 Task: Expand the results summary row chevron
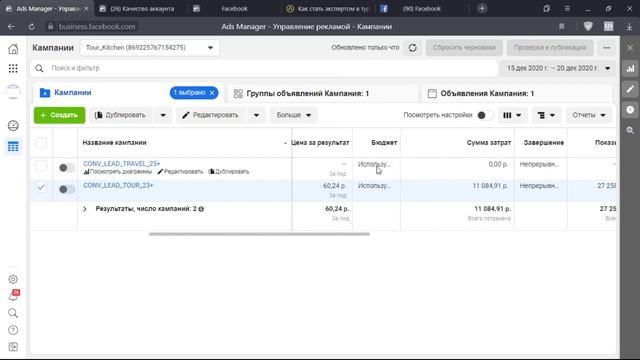click(85, 209)
